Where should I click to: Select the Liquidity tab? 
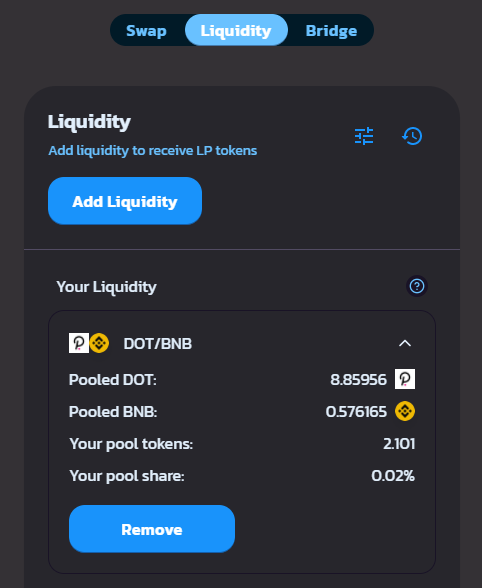tap(236, 30)
